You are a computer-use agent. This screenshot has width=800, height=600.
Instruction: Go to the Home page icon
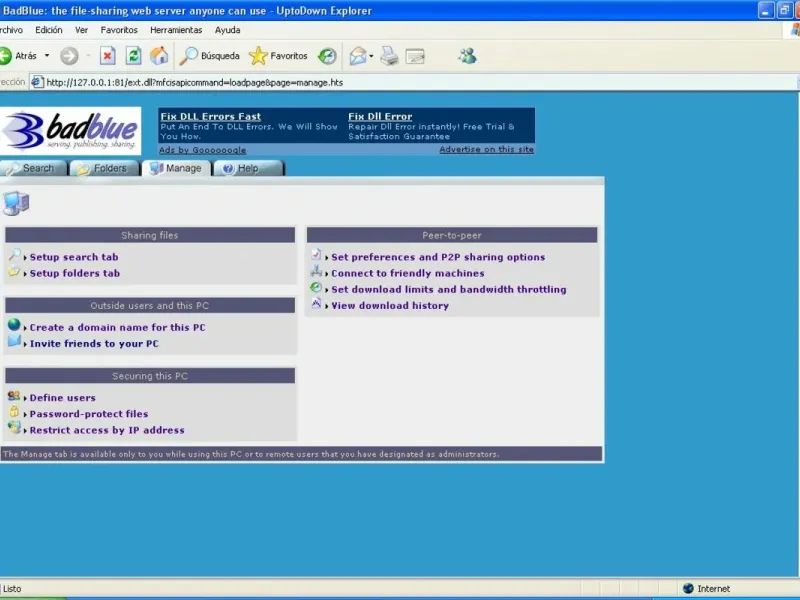[x=159, y=56]
